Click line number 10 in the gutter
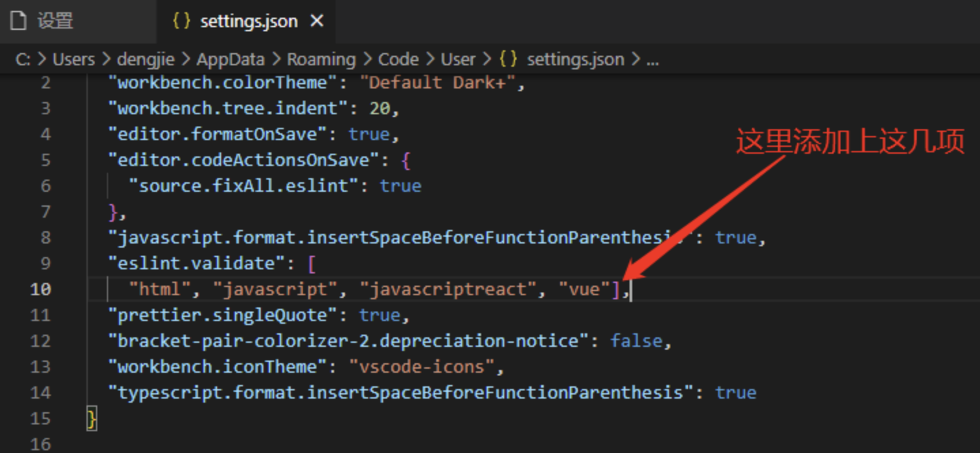The width and height of the screenshot is (980, 453). click(x=40, y=289)
